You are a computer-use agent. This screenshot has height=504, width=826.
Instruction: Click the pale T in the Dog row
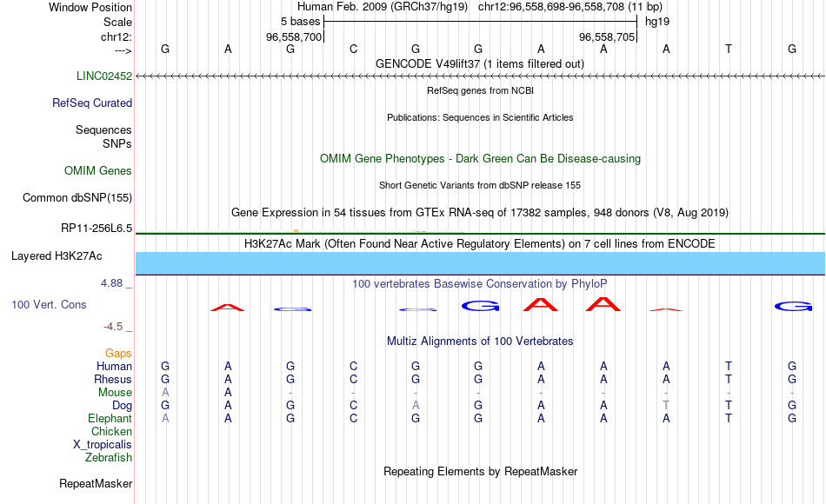coord(666,405)
